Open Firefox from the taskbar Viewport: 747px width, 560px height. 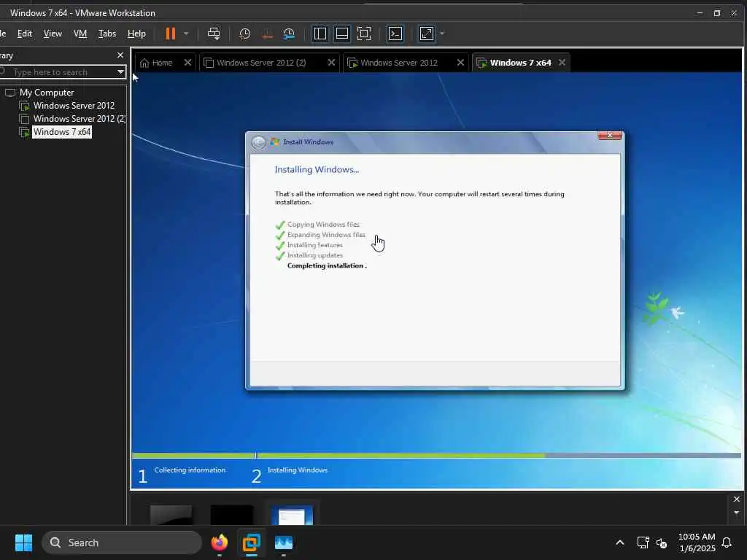tap(220, 542)
